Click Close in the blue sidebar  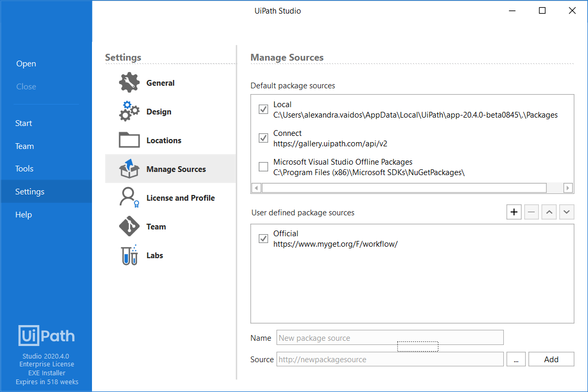click(x=26, y=86)
